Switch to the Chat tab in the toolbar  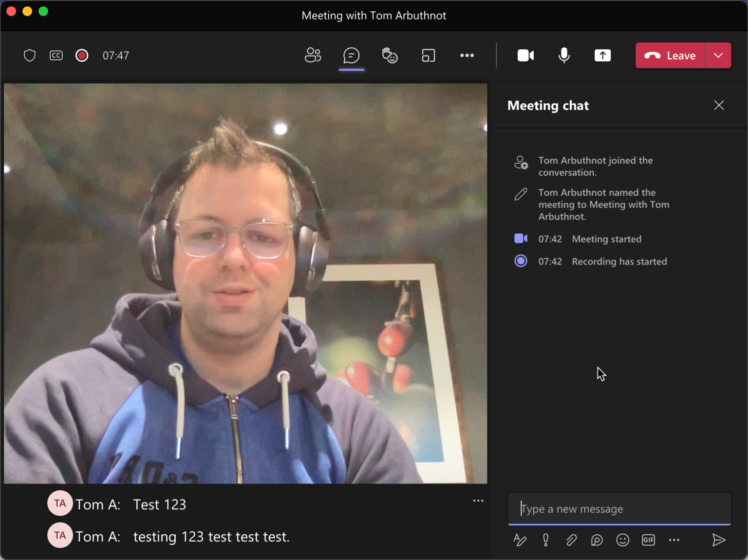coord(351,56)
